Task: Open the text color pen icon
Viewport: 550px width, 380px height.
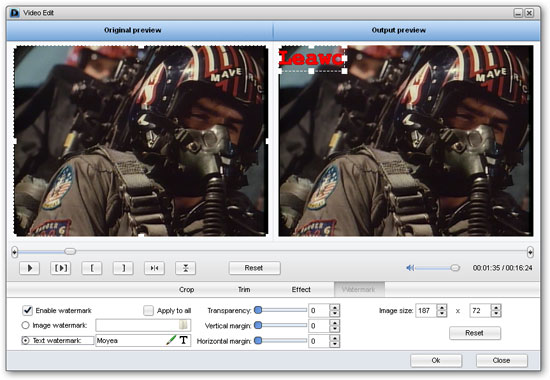Action: click(171, 340)
